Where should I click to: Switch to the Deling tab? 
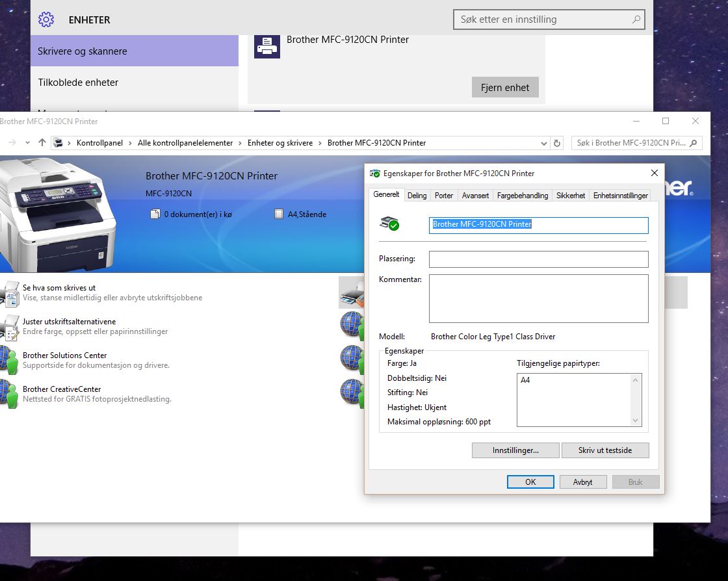tap(417, 196)
